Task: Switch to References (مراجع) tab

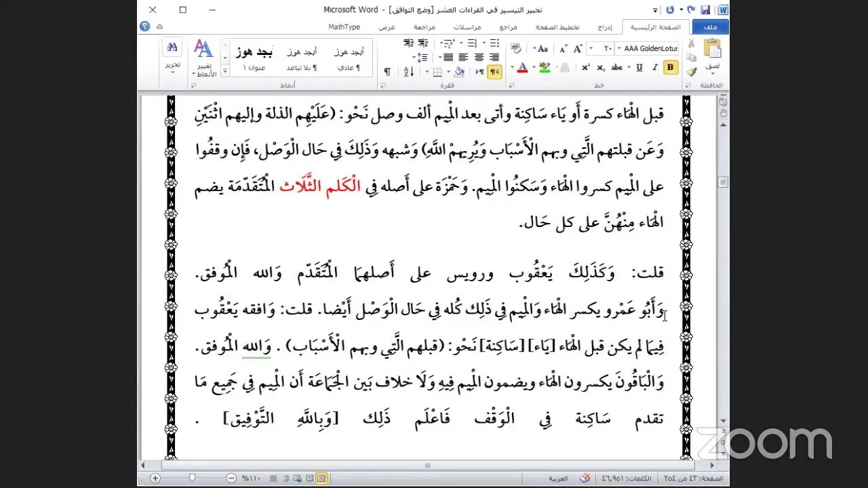Action: [x=508, y=27]
